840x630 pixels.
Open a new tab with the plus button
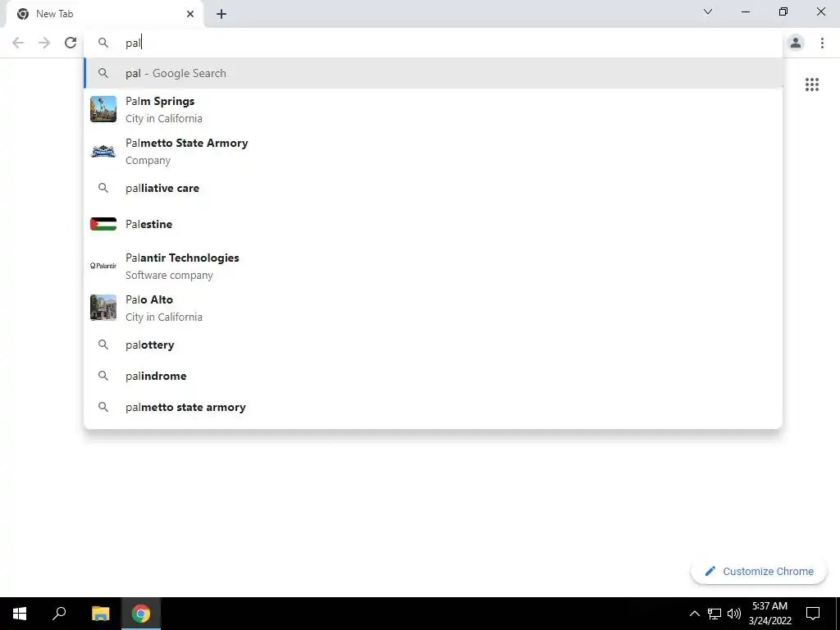coord(221,14)
